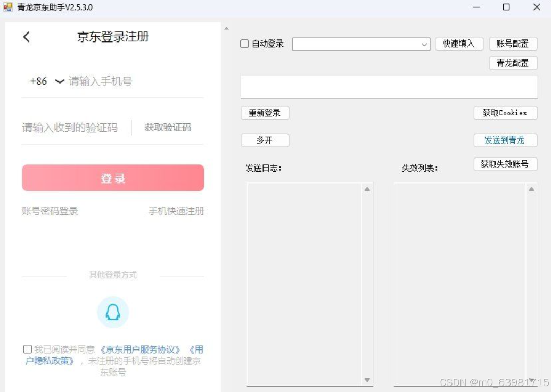Click the back arrow on JD login page
Viewport: 551px width, 392px height.
(27, 37)
